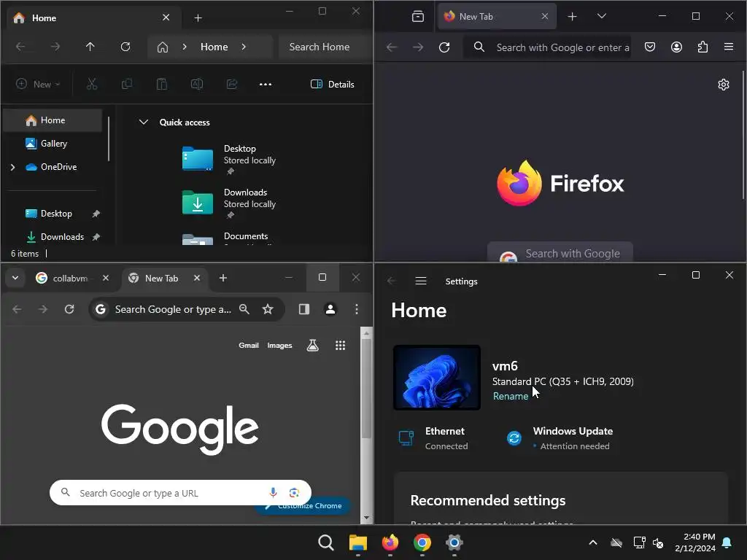Open Chrome three-dot menu
Image resolution: width=747 pixels, height=560 pixels.
point(356,309)
